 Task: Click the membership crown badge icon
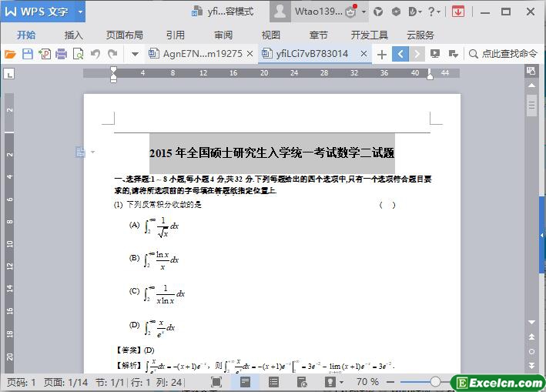click(x=351, y=12)
